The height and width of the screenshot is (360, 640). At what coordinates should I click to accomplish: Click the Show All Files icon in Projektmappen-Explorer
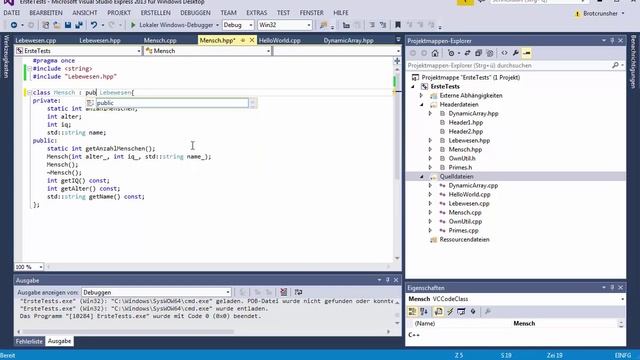point(490,53)
